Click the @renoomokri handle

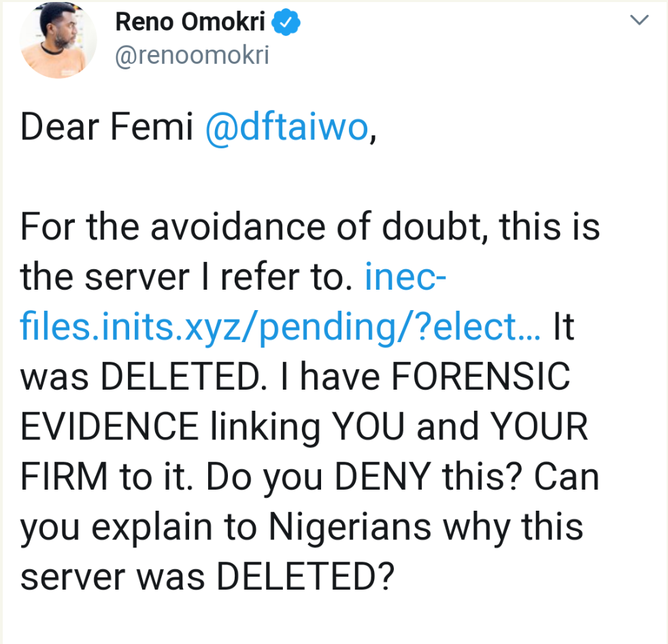pos(193,56)
